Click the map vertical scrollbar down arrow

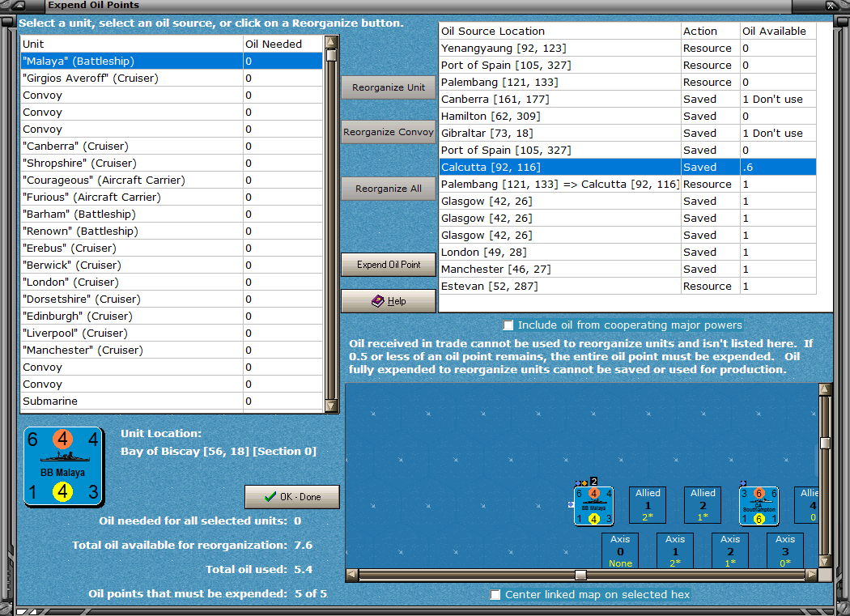click(x=825, y=561)
